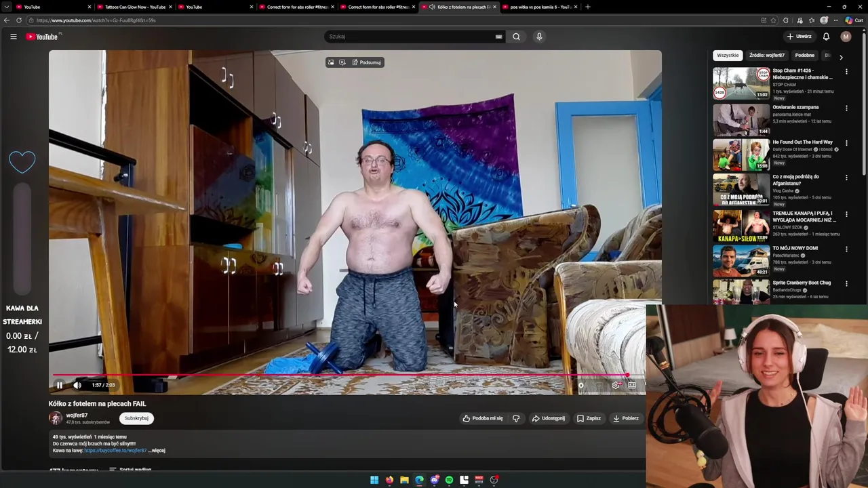
Task: Open the Stop Cham #1426 video thumbnail
Action: (x=741, y=83)
